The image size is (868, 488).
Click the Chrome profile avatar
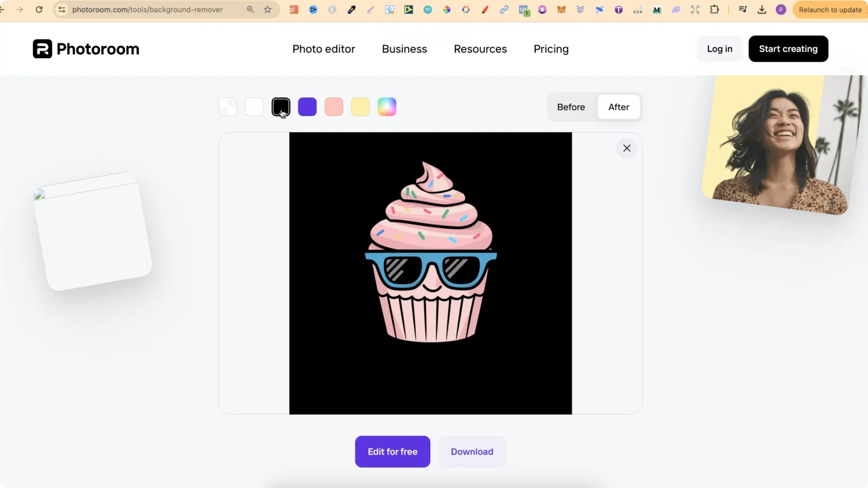pyautogui.click(x=781, y=9)
